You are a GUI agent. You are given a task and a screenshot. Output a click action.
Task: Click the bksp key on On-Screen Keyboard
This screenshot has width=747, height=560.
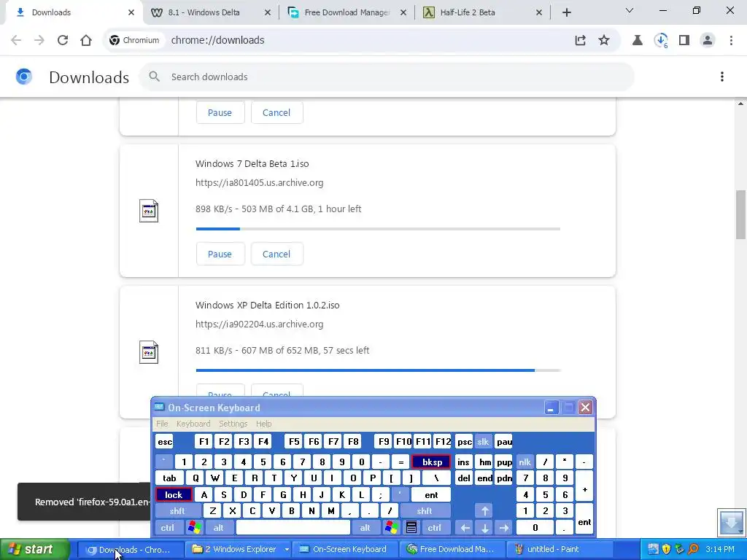pyautogui.click(x=432, y=462)
